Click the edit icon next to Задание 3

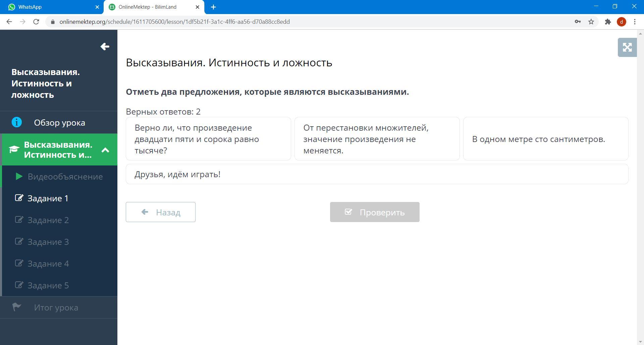(19, 241)
